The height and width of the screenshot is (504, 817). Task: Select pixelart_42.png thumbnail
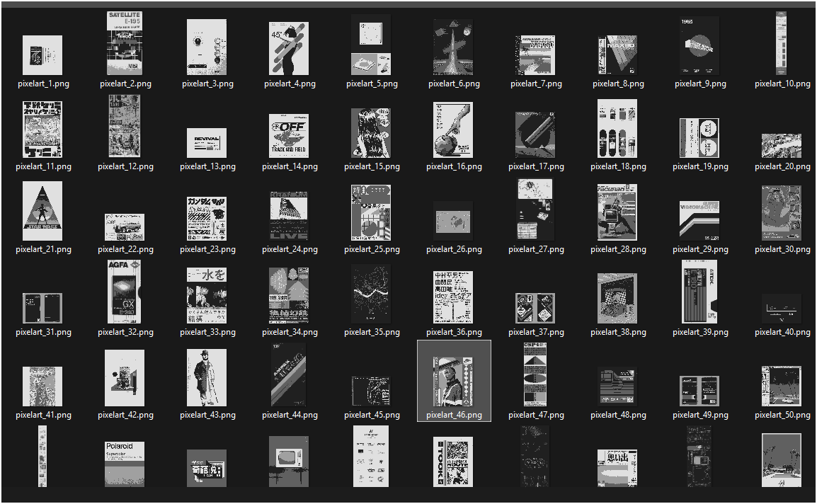(x=125, y=379)
